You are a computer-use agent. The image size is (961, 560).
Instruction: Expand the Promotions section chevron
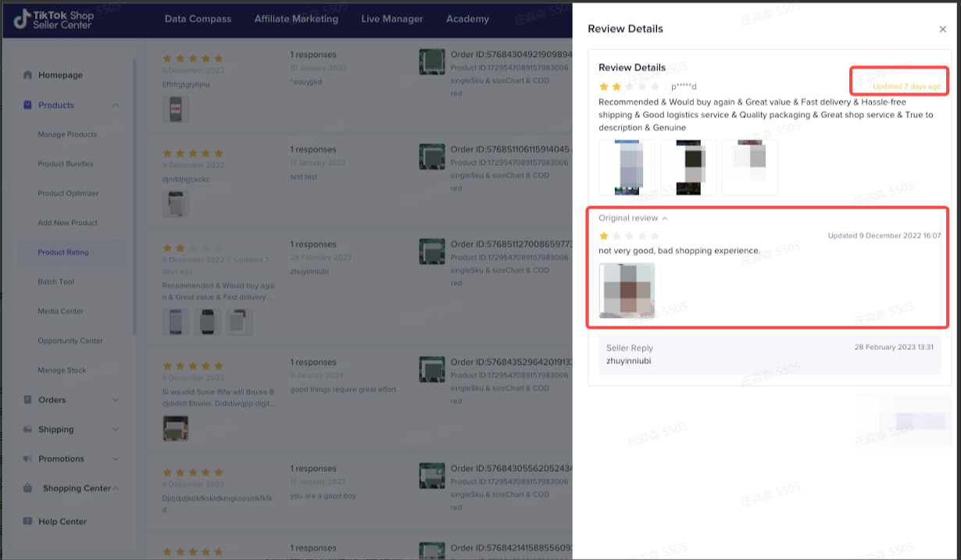[x=116, y=459]
